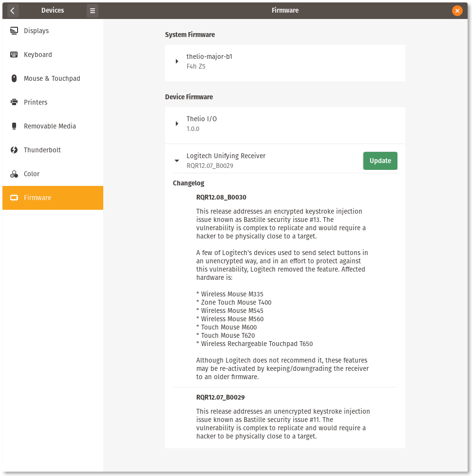This screenshot has width=472, height=476.
Task: Click the Displays monitor icon
Action: click(x=14, y=31)
